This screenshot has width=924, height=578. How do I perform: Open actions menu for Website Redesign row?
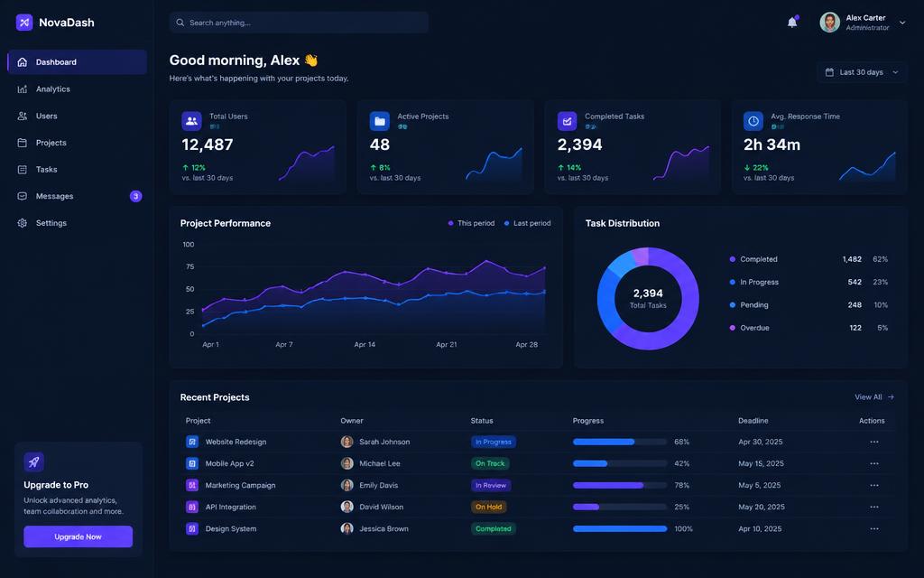(873, 442)
